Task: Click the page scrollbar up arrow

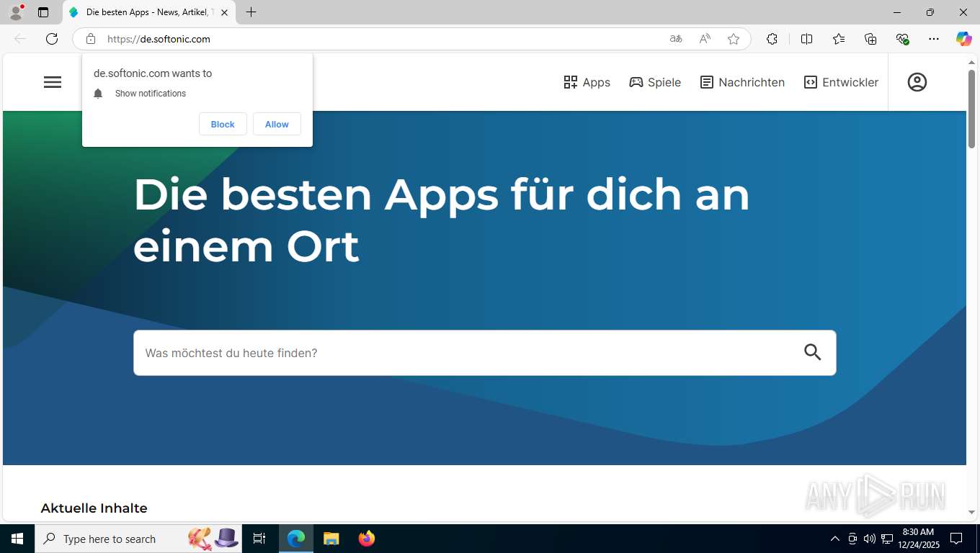Action: (x=971, y=63)
